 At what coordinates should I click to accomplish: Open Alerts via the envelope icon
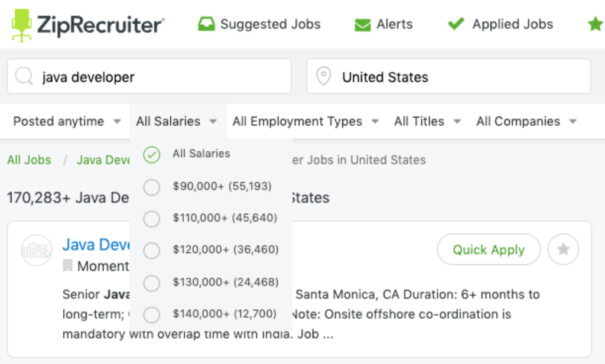pyautogui.click(x=362, y=24)
